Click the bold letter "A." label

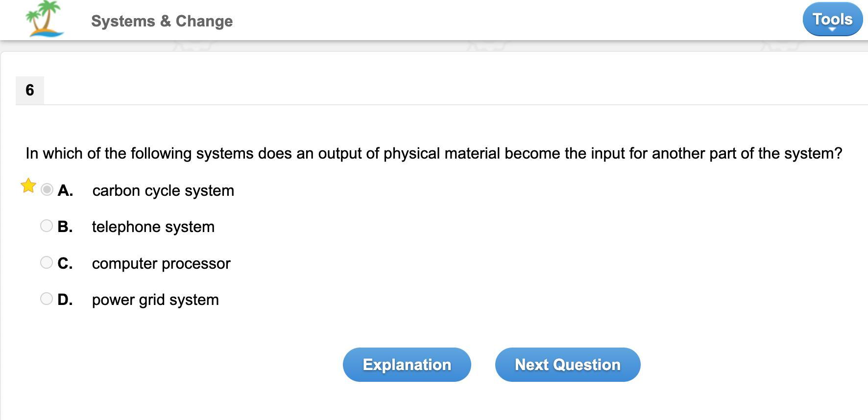65,190
